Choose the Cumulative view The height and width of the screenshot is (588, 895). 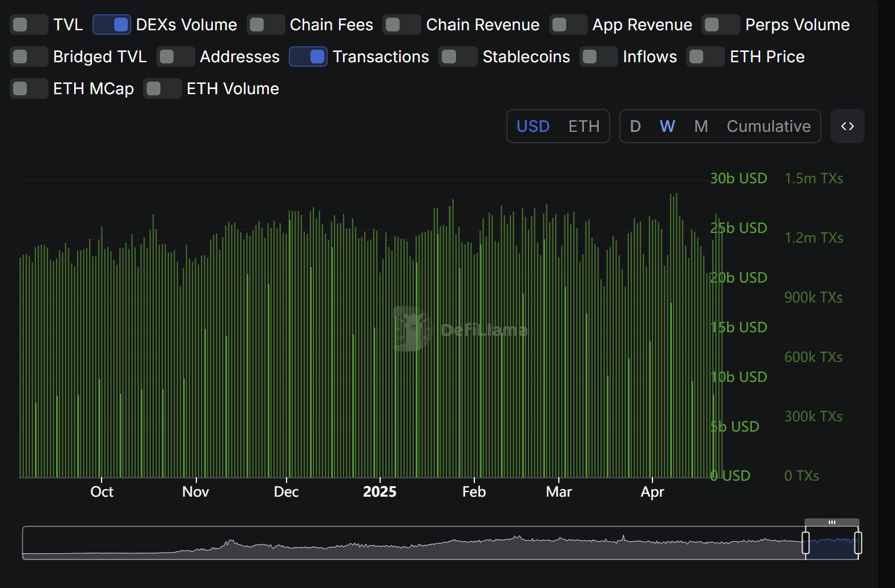[768, 126]
